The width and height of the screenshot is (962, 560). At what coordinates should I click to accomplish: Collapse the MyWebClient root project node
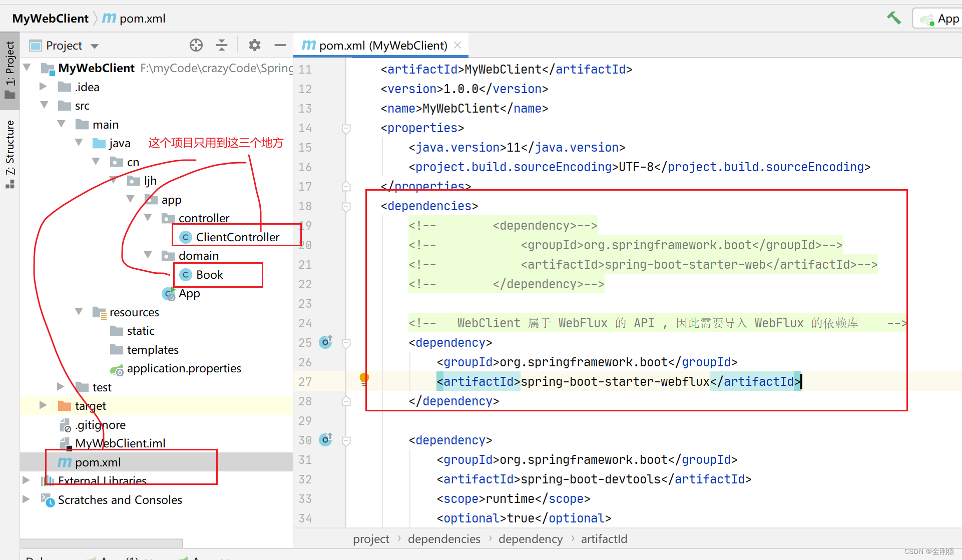coord(28,67)
